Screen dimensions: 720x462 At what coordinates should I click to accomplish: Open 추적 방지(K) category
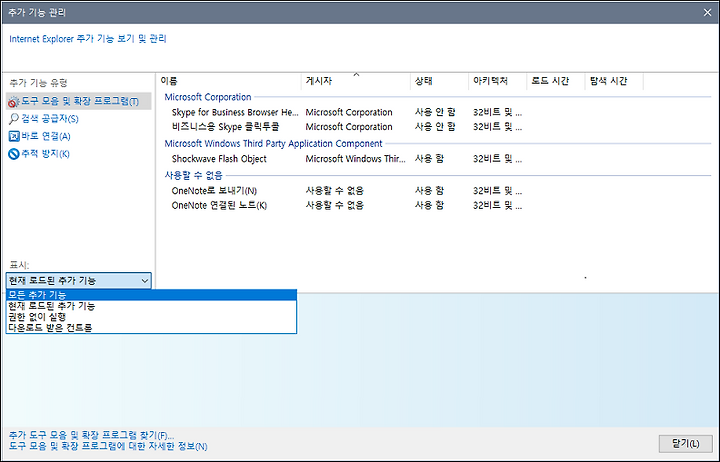45,153
